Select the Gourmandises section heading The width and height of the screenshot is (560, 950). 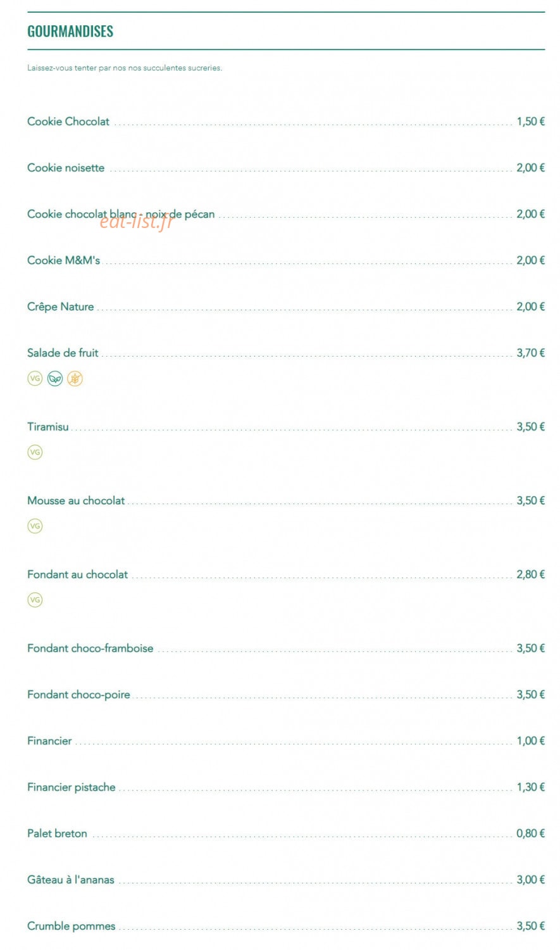point(70,31)
